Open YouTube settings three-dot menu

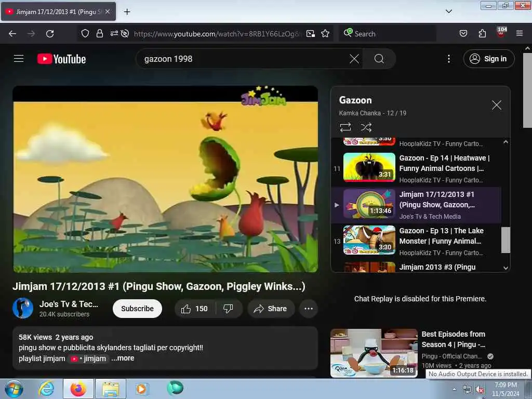[448, 59]
